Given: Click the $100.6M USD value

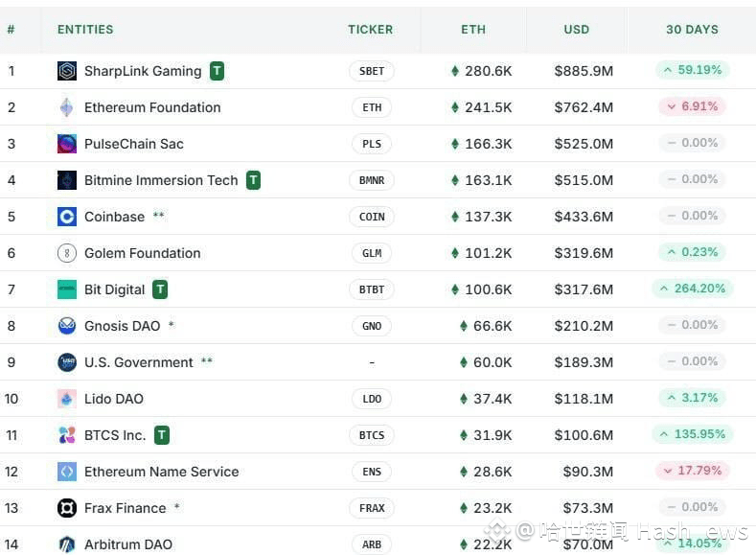Looking at the screenshot, I should pos(584,435).
